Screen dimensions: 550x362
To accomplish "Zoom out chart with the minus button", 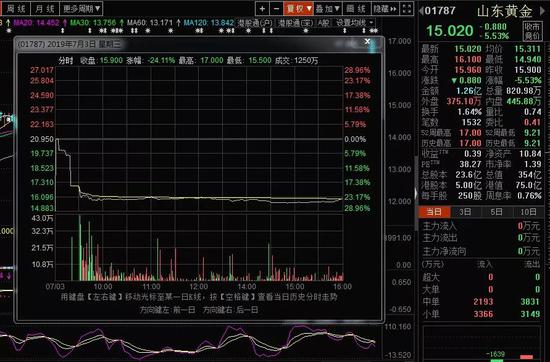I will coord(276,9).
